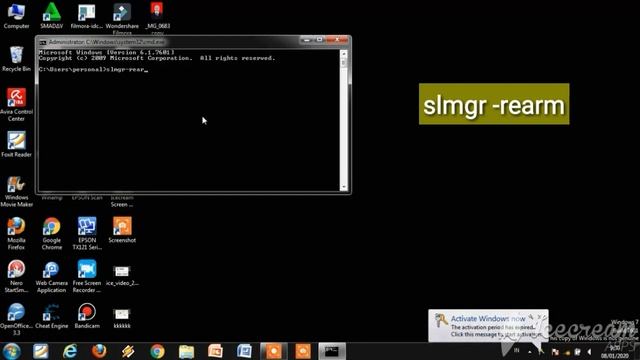Open the Computer desktop icon
The width and height of the screenshot is (640, 360).
click(16, 16)
